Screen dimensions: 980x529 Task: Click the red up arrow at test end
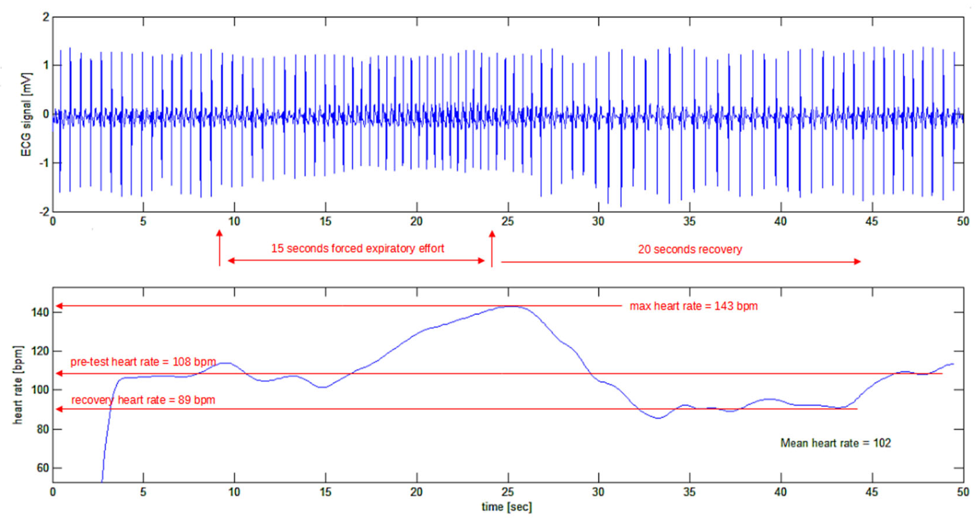pyautogui.click(x=492, y=248)
